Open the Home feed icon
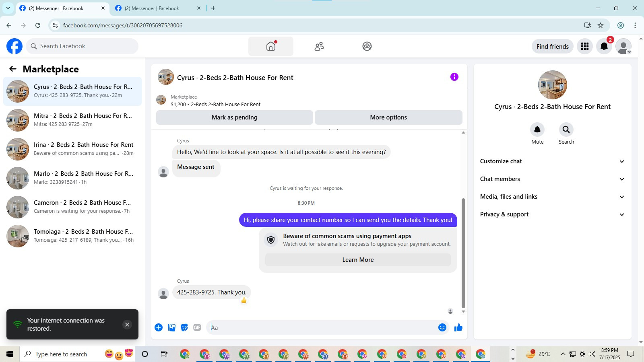 (x=271, y=46)
